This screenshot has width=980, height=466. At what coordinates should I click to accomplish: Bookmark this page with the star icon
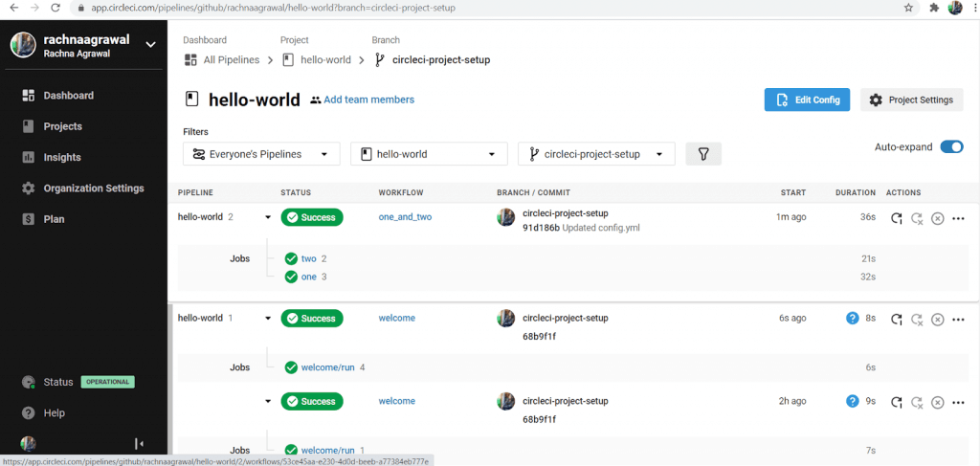pyautogui.click(x=909, y=8)
